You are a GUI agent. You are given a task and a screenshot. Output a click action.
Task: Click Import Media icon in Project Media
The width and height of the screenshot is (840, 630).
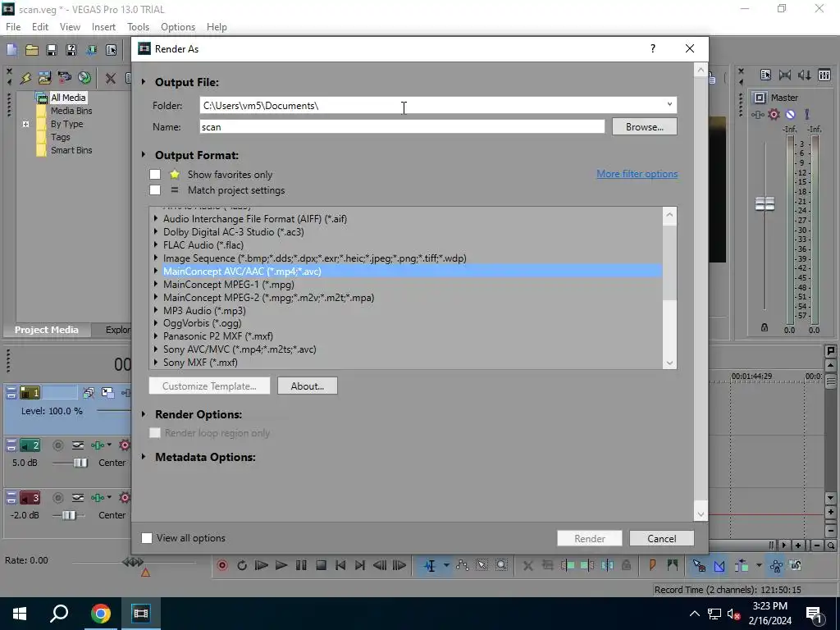[44, 78]
